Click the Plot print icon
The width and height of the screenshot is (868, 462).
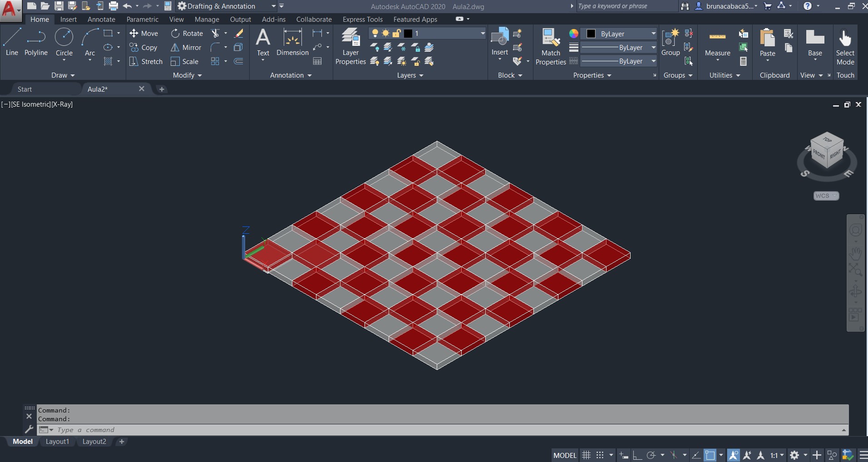pos(113,6)
